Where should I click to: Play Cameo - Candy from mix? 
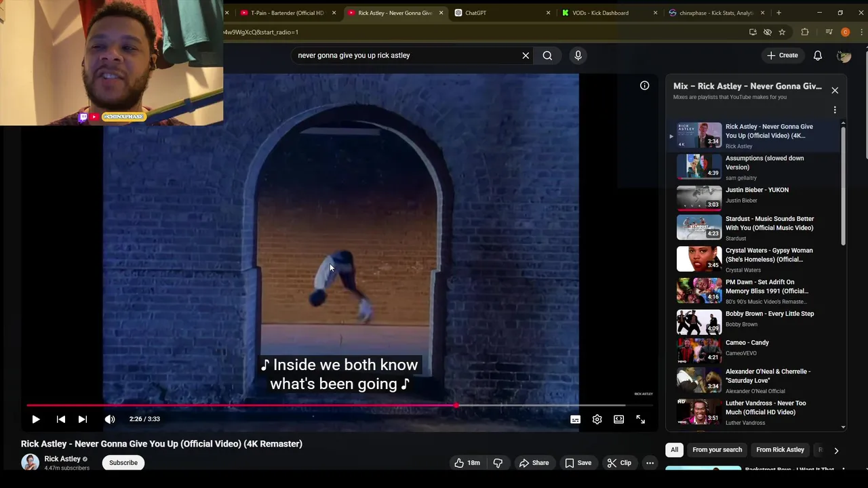pyautogui.click(x=753, y=351)
